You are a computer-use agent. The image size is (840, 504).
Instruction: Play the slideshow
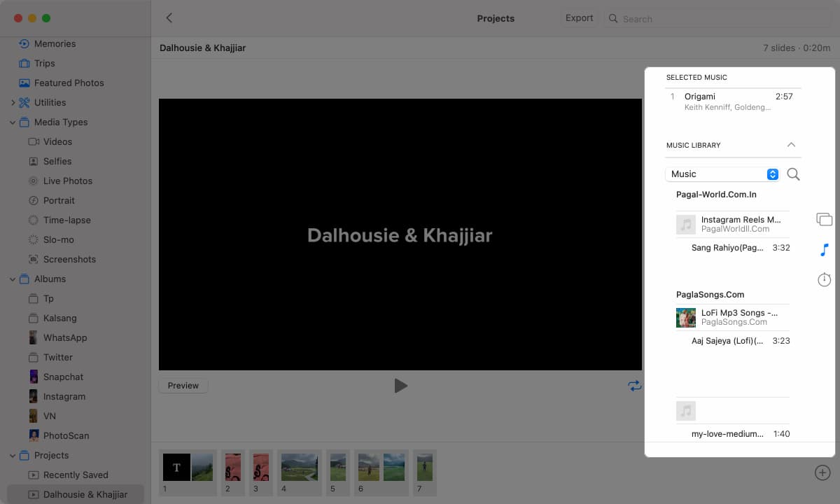(x=400, y=386)
